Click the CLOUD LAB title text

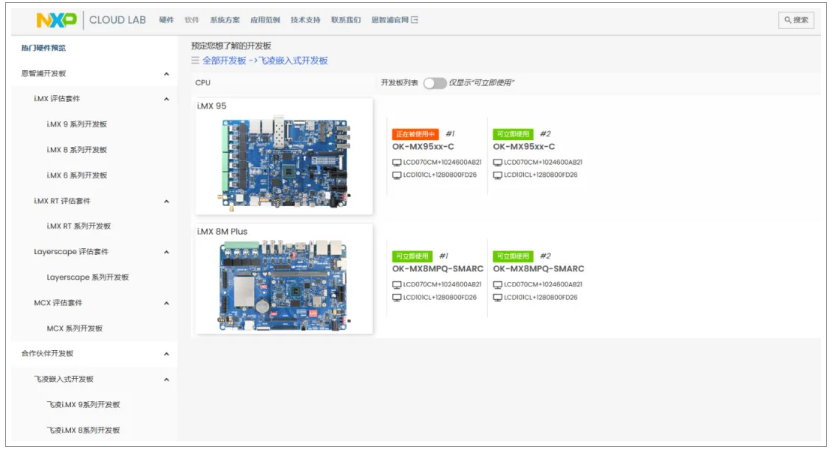point(117,20)
